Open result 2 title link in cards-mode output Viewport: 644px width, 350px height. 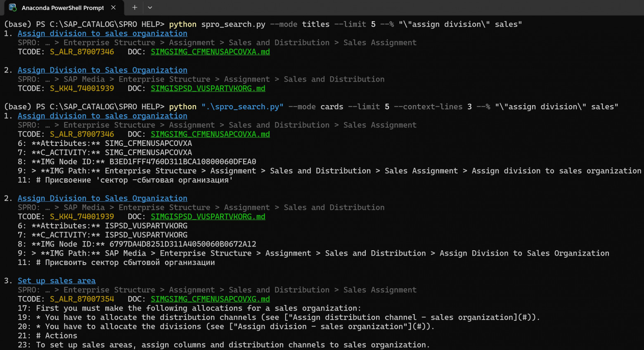point(102,198)
